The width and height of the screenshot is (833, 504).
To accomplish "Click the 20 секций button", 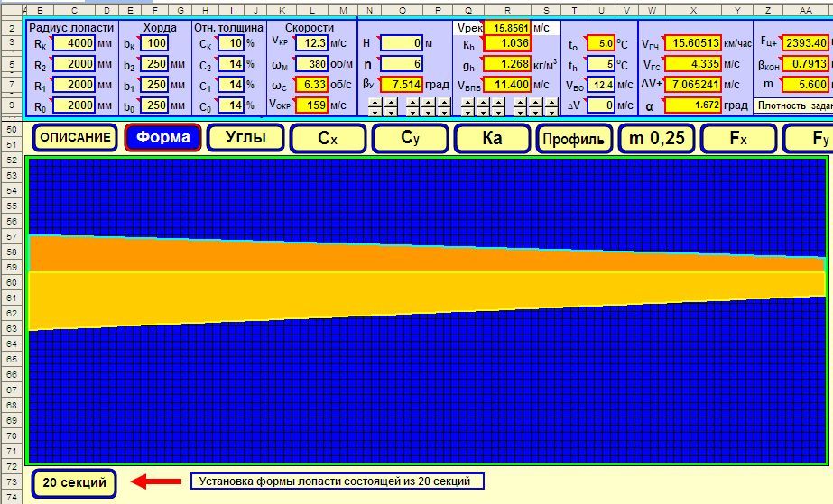I will 74,482.
